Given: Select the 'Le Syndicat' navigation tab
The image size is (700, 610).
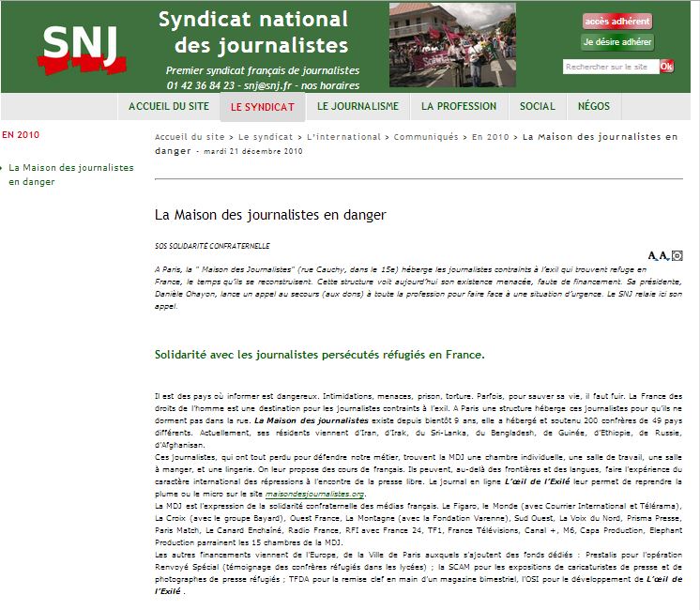Looking at the screenshot, I should pyautogui.click(x=263, y=107).
